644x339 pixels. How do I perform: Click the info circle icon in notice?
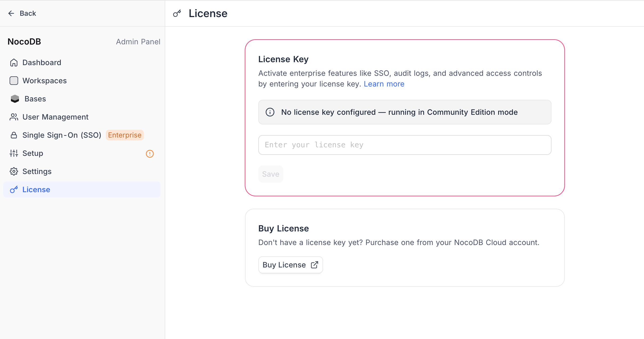(270, 112)
